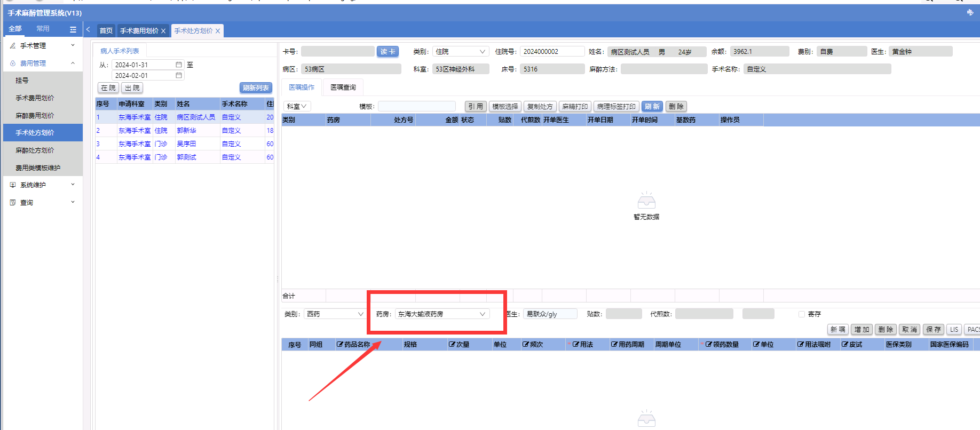Click the 麻精打印 button

[575, 107]
